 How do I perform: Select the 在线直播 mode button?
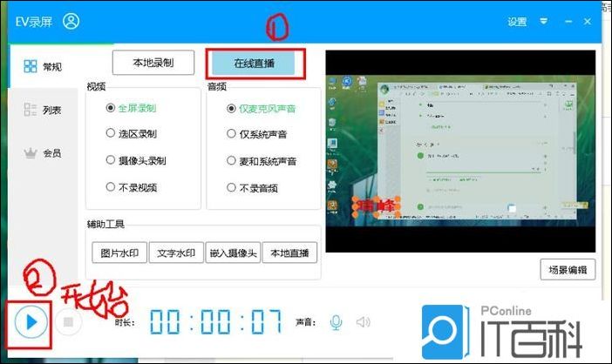[254, 64]
